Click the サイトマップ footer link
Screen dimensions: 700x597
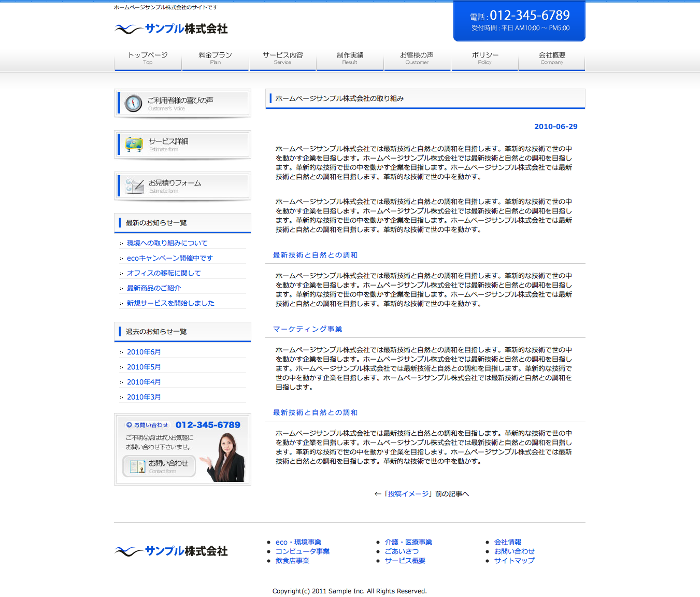click(514, 561)
